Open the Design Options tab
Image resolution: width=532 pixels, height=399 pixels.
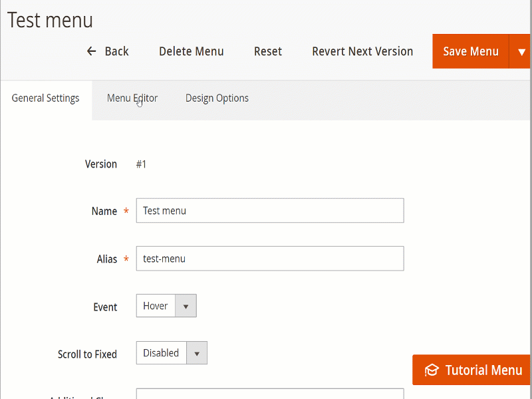click(217, 98)
